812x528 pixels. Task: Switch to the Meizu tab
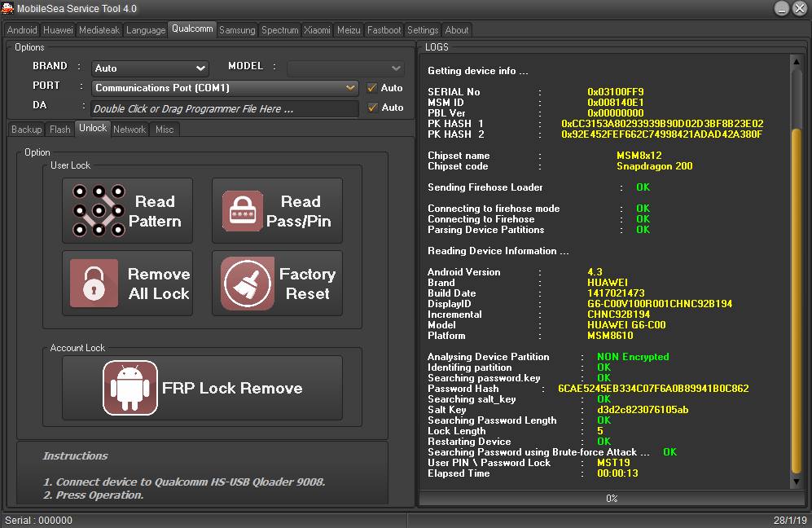coord(349,30)
